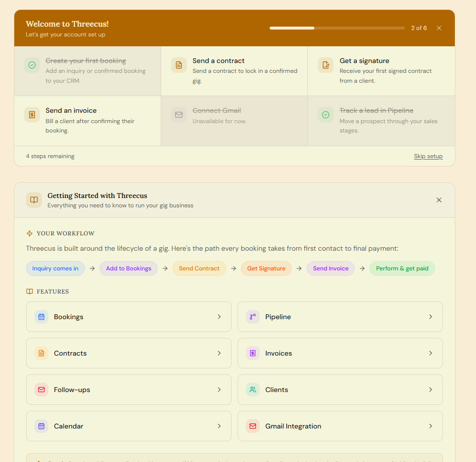This screenshot has width=476, height=462.
Task: Click the setup progress bar
Action: pos(337,28)
